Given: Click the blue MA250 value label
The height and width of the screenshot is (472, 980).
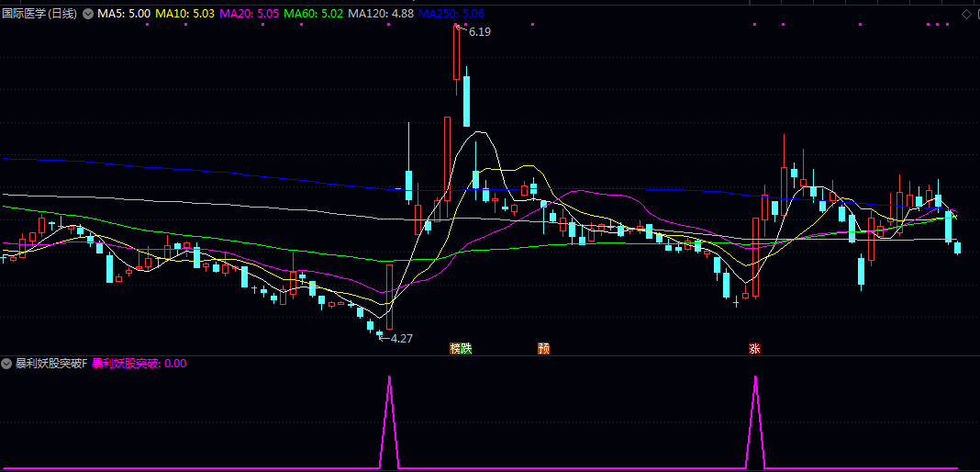Looking at the screenshot, I should point(451,13).
